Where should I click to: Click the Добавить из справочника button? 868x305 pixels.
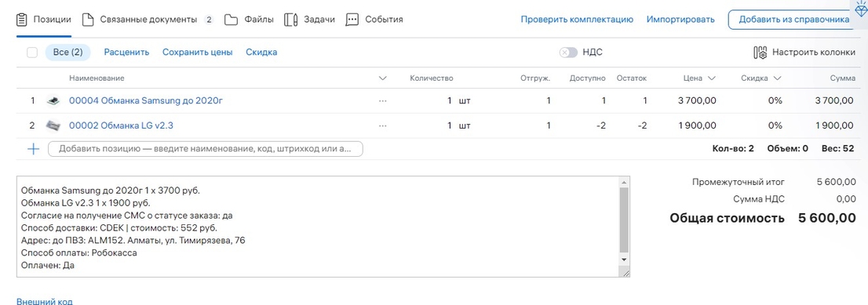pos(793,20)
